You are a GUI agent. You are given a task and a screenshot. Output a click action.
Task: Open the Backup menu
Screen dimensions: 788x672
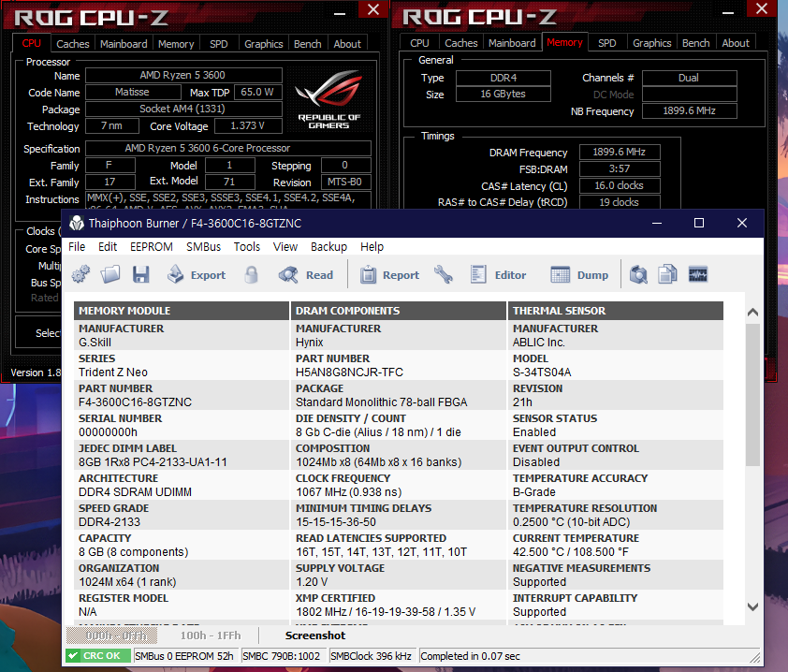(x=328, y=247)
